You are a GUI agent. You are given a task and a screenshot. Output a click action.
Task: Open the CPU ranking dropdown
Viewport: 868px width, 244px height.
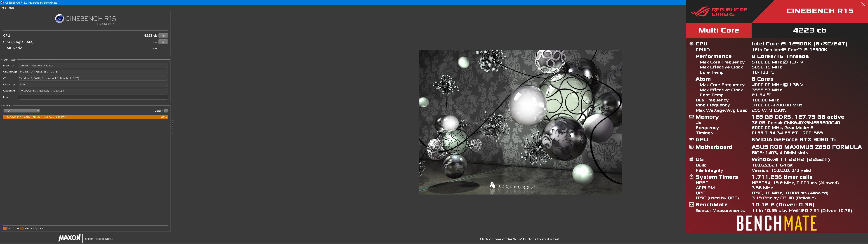21,110
